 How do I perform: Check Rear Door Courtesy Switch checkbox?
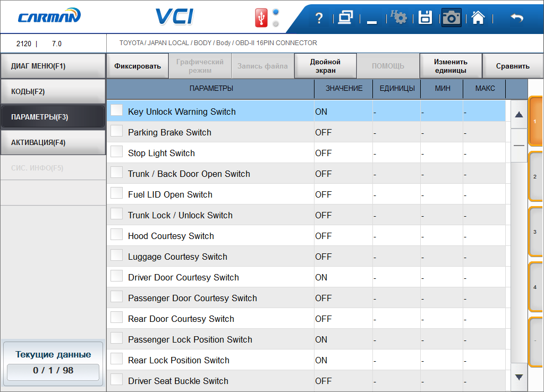[x=116, y=318]
